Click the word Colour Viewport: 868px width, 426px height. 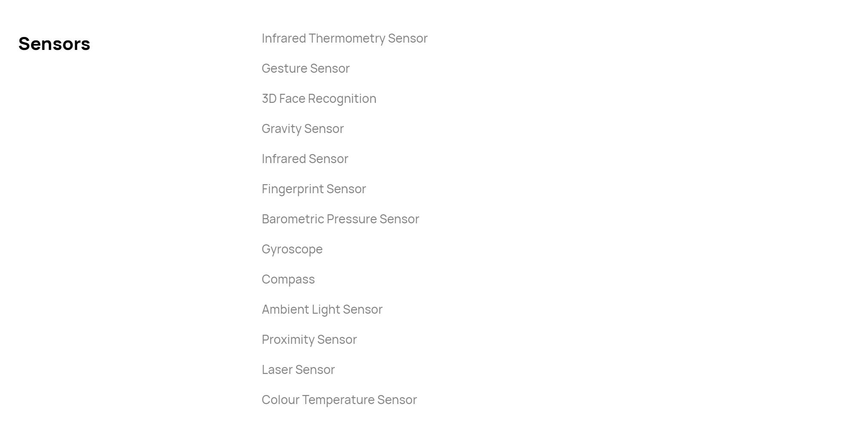pos(280,400)
